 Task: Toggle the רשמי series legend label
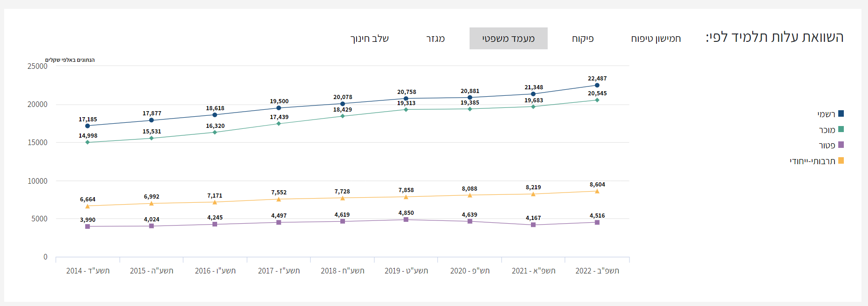pyautogui.click(x=826, y=114)
